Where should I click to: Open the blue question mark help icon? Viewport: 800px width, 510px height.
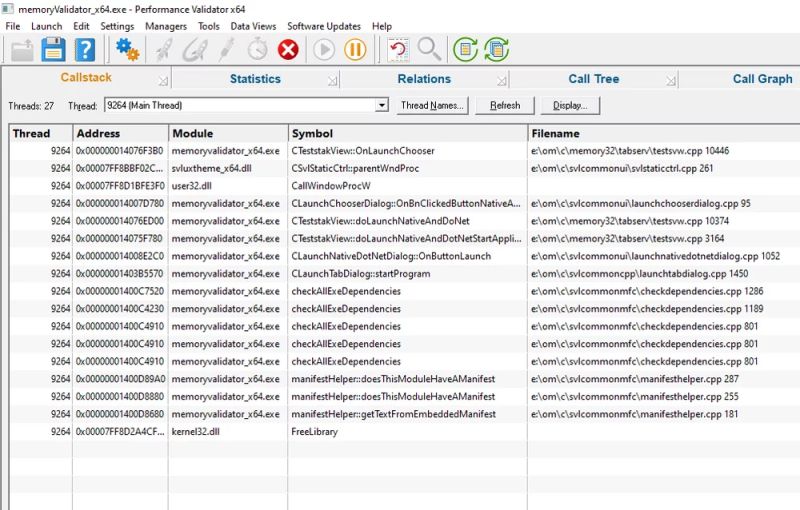[x=85, y=50]
